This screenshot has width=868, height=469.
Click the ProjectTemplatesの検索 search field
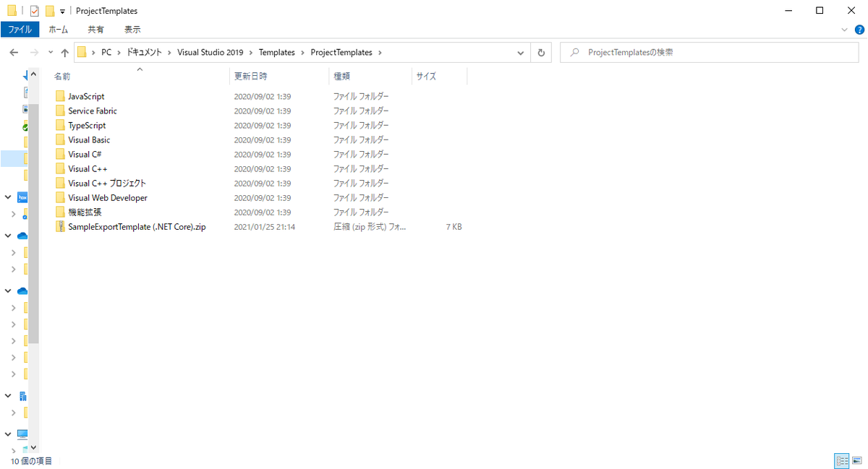pos(711,53)
